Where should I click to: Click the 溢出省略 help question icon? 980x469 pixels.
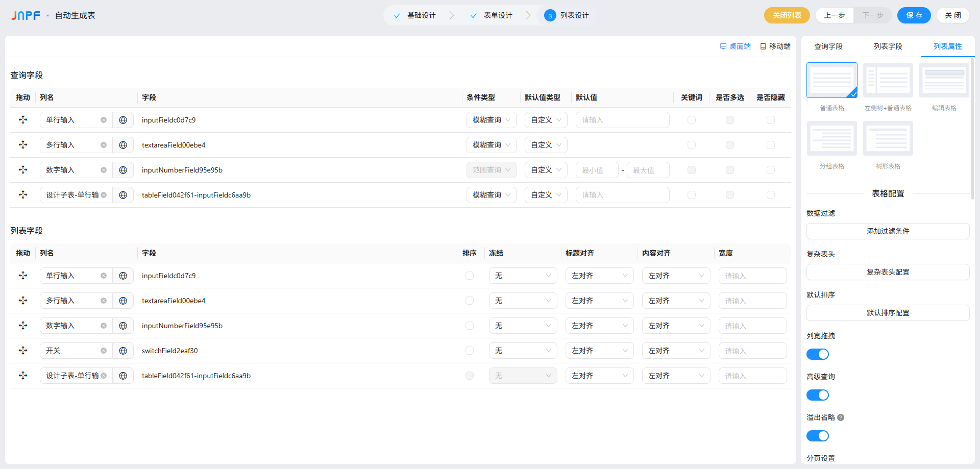841,417
